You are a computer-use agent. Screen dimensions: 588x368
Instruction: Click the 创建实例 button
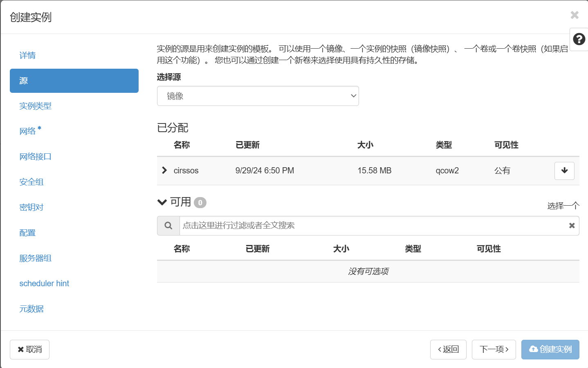point(550,350)
